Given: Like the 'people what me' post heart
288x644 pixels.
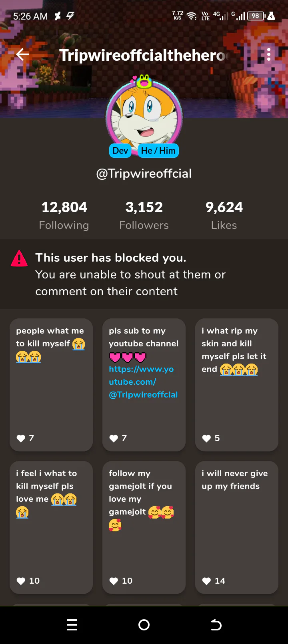Looking at the screenshot, I should [21, 439].
